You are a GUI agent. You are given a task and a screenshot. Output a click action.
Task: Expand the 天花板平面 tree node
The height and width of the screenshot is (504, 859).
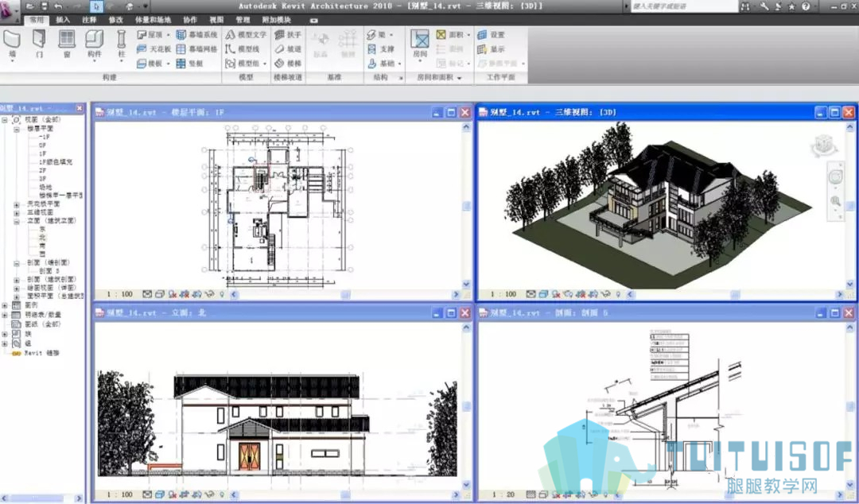[17, 204]
